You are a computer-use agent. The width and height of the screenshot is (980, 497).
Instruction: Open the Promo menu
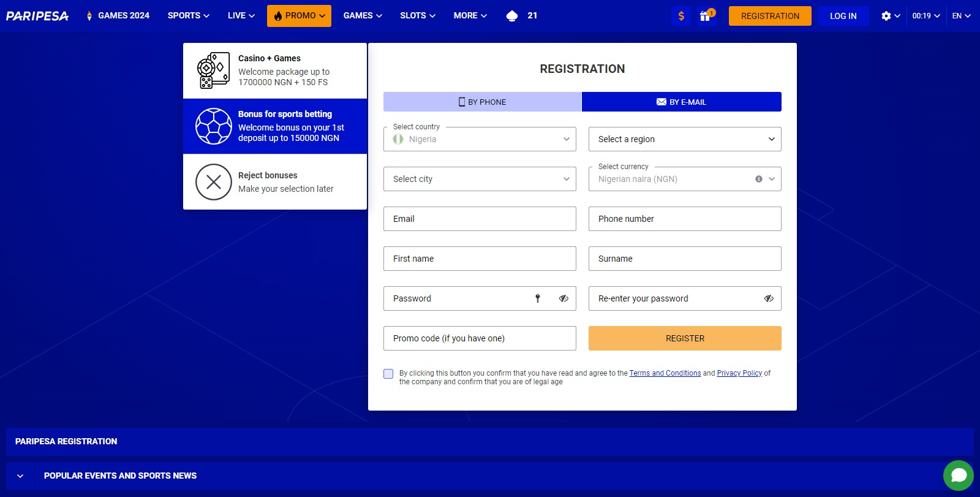[299, 16]
